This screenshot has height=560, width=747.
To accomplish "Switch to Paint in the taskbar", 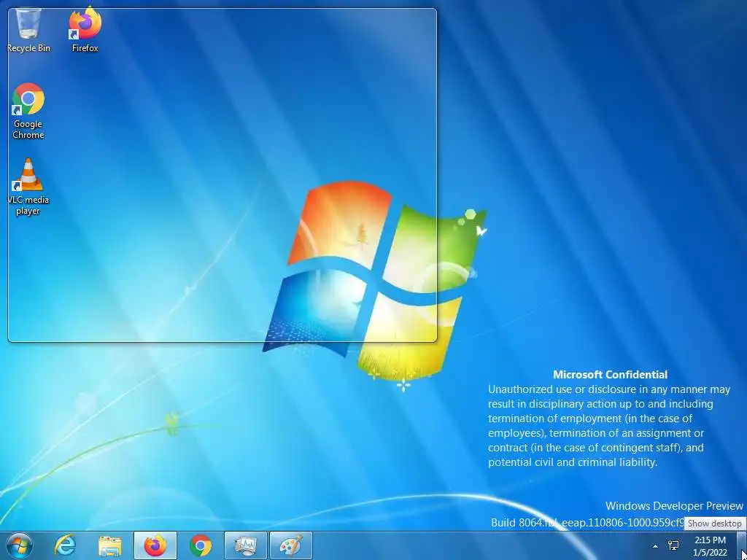I will (291, 545).
